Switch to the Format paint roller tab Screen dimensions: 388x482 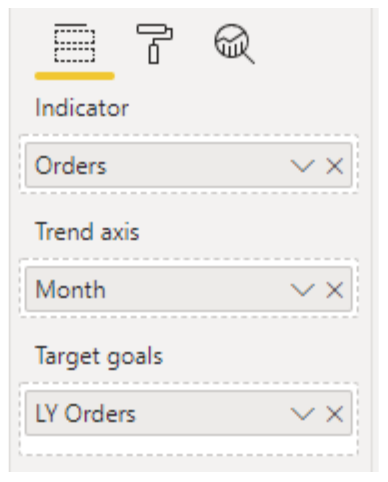(x=155, y=43)
